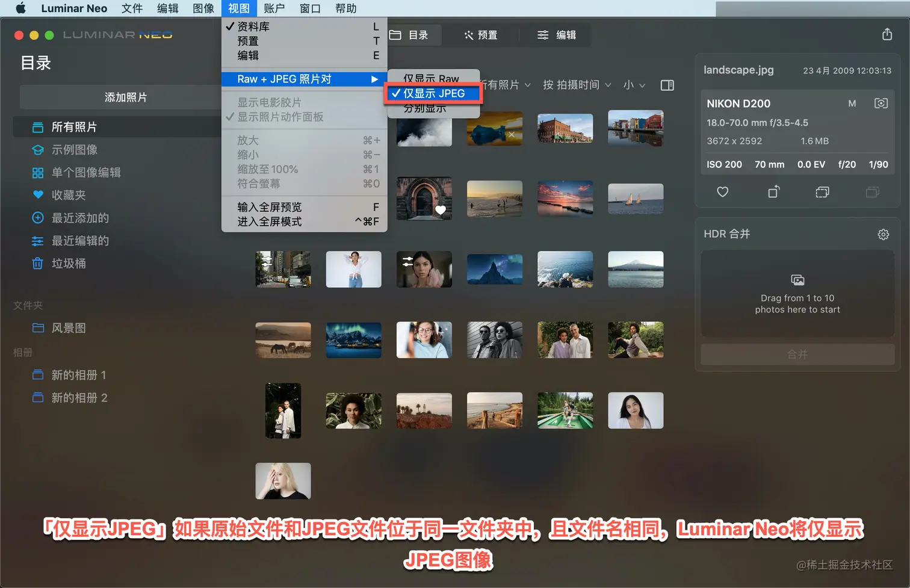
Task: Choose 编辑 in the view menu
Action: [304, 55]
